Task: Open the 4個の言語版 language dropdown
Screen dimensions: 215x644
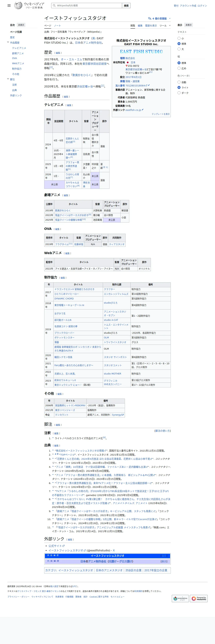Action: (x=159, y=19)
